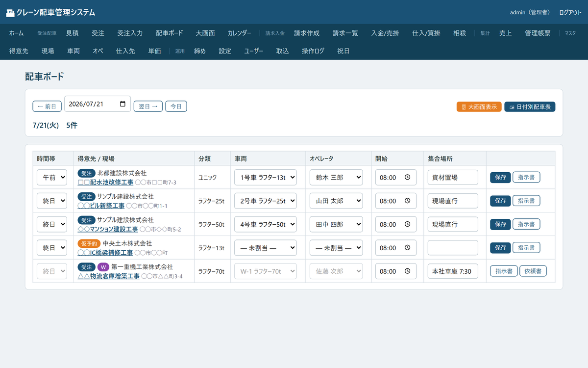Open the 配車ボード menu item
588x368 pixels.
pyautogui.click(x=170, y=33)
